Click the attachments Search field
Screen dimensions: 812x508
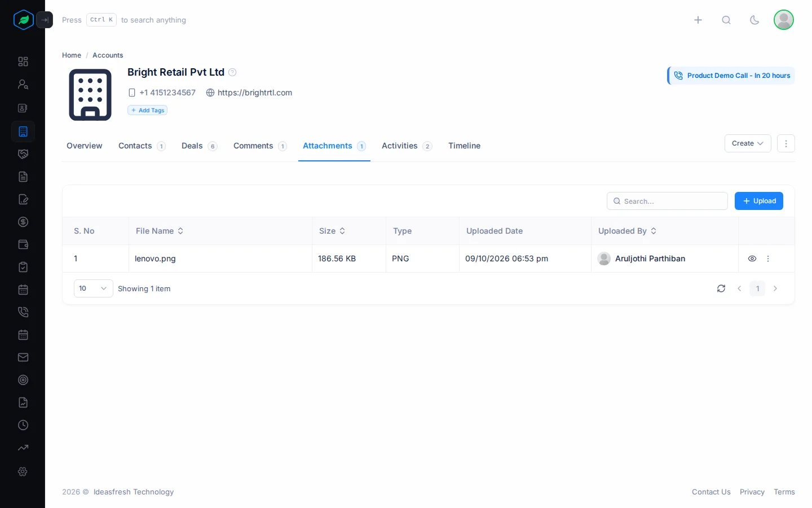(667, 201)
